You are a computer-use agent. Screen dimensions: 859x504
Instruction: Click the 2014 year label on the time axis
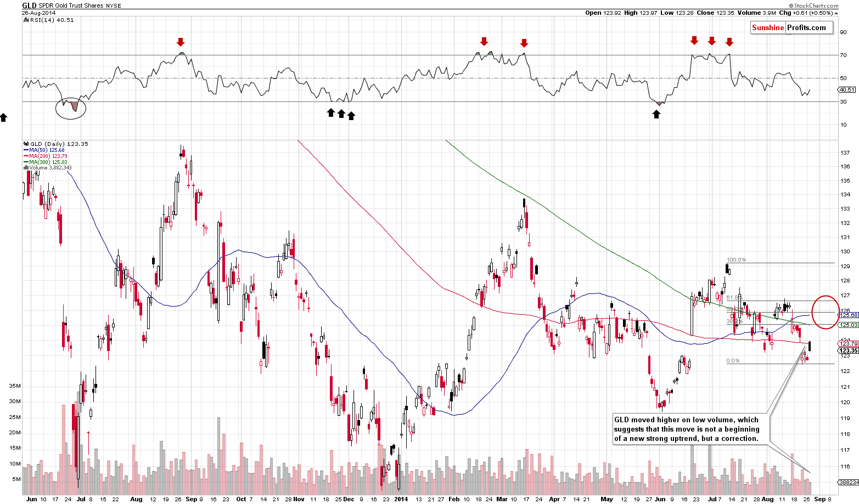tap(401, 499)
